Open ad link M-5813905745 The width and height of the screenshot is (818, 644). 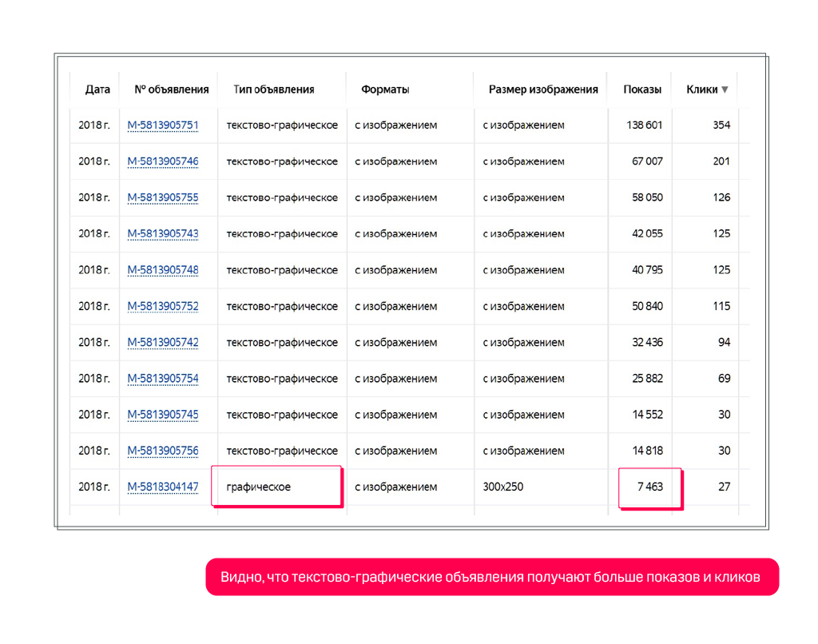tap(163, 415)
